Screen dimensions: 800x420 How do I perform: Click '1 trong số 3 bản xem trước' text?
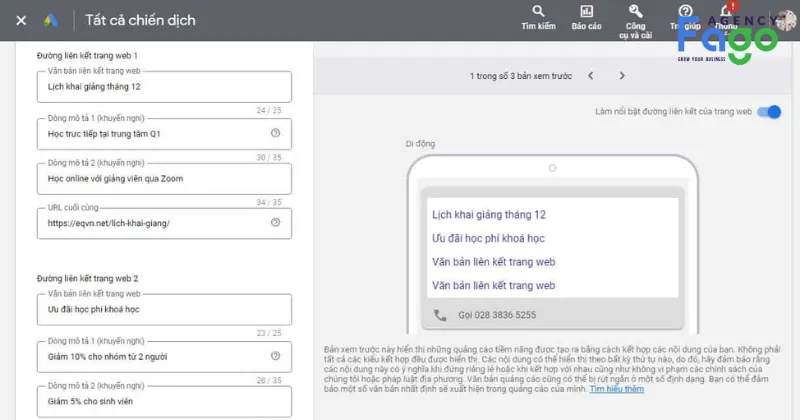click(521, 76)
